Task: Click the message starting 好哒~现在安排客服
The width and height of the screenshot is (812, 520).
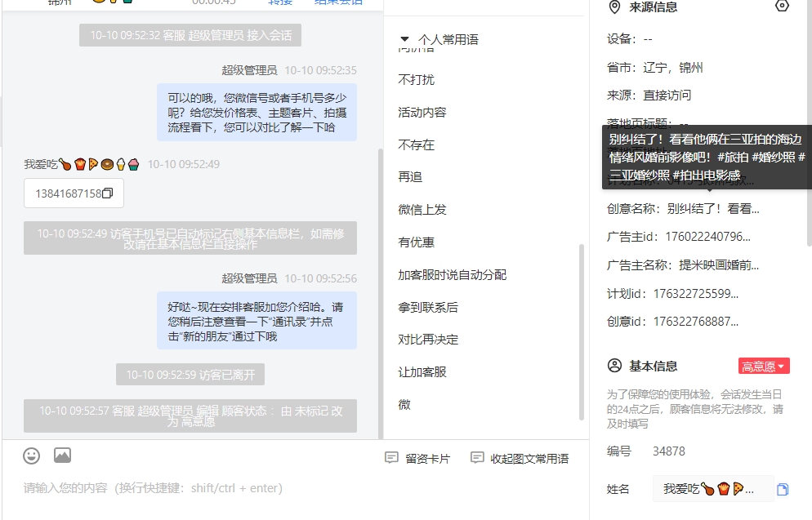Action: tap(257, 321)
